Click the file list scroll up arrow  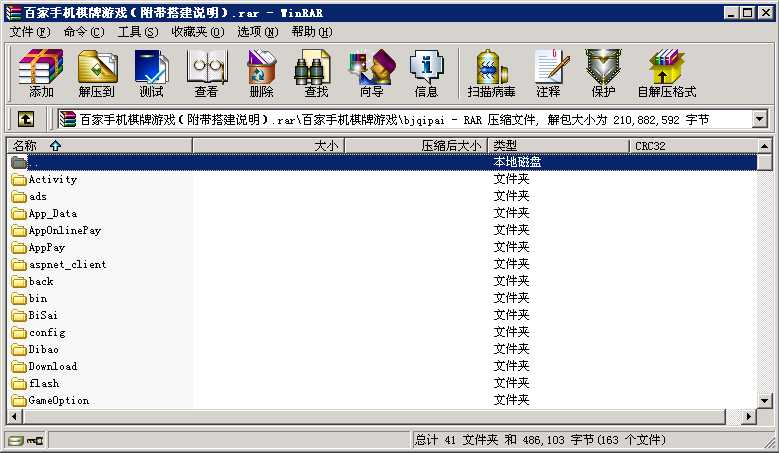click(x=765, y=146)
